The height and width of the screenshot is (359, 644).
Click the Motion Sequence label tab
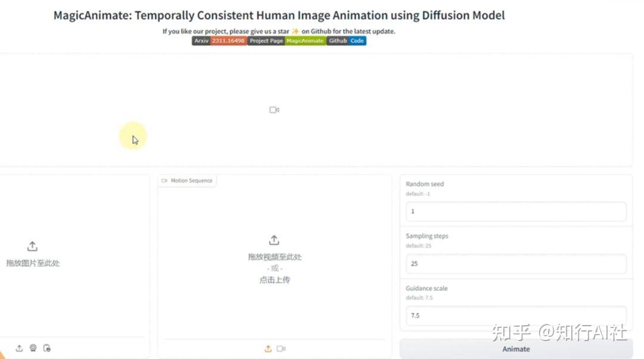(x=187, y=181)
